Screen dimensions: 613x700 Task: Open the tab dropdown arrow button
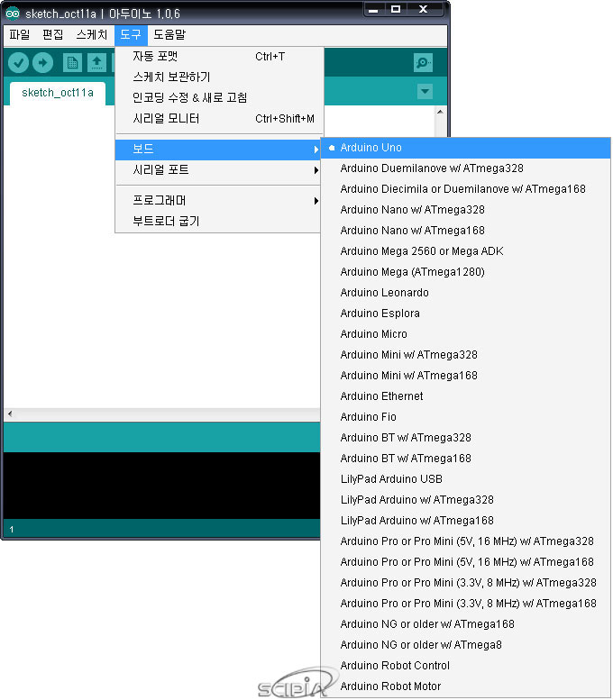click(425, 92)
